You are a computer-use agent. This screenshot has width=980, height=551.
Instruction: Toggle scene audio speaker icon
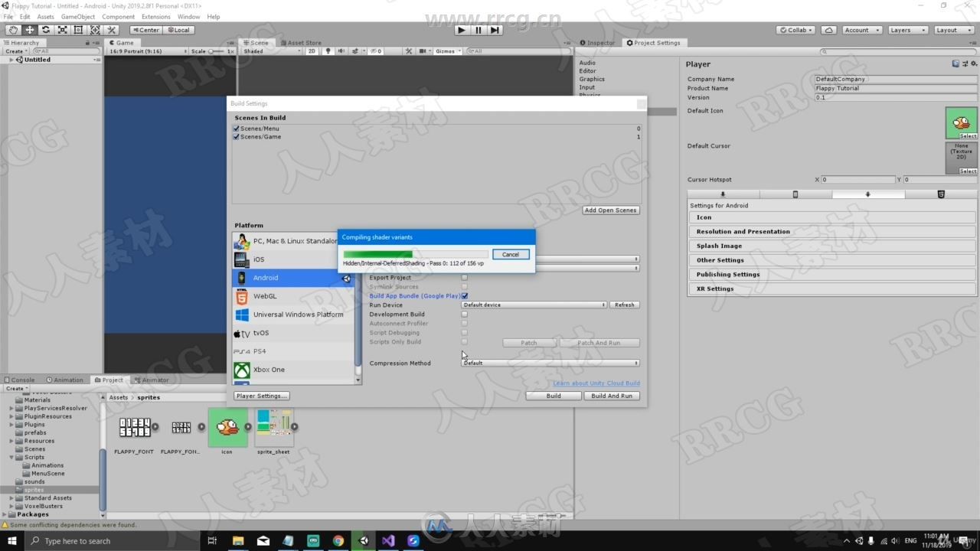[x=341, y=51]
